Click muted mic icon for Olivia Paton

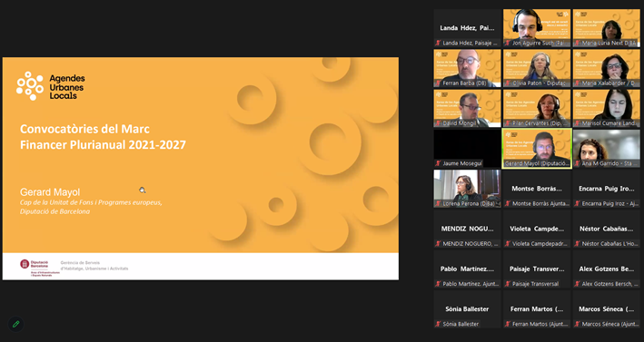point(508,83)
